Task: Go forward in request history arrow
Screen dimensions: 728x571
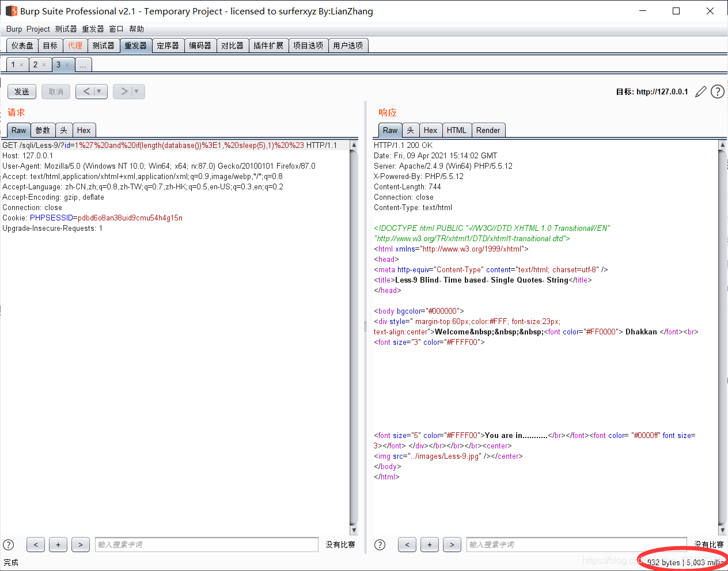Action: pyautogui.click(x=124, y=91)
